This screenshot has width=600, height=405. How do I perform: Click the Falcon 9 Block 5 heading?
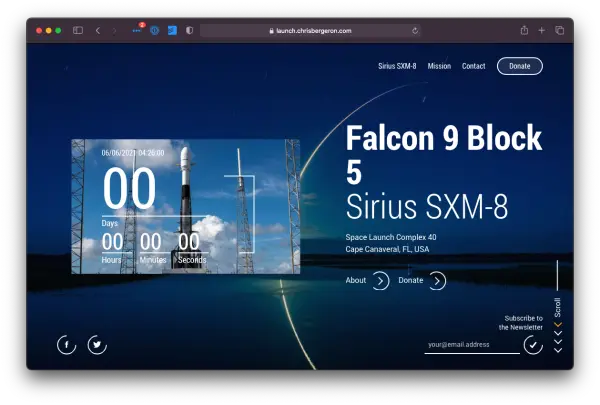click(x=444, y=154)
